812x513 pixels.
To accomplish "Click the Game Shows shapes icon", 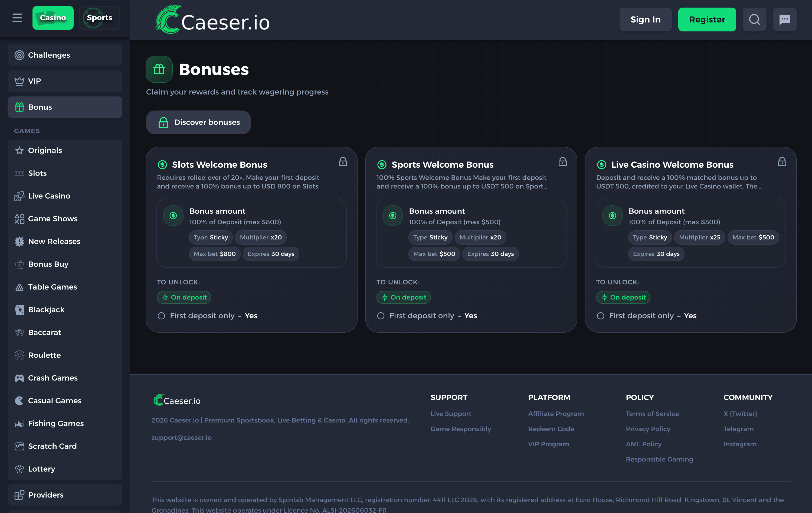I will tap(19, 219).
